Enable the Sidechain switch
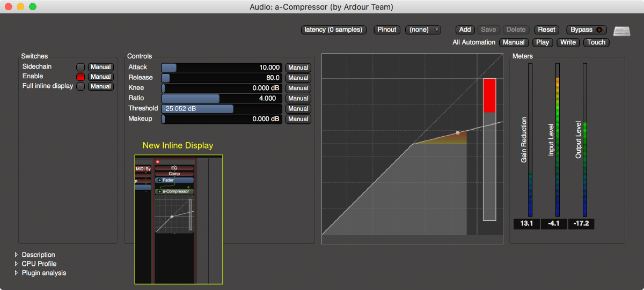644x290 pixels. [x=80, y=67]
